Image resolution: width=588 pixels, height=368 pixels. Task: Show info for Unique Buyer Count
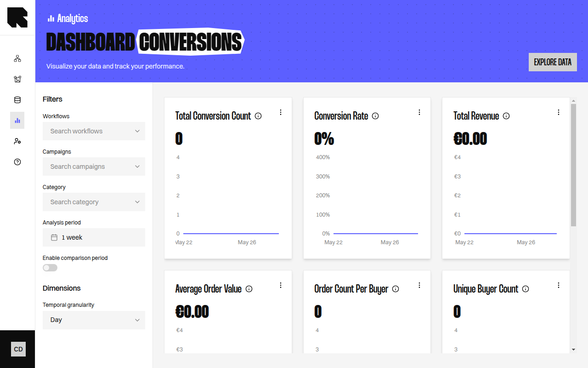[x=526, y=289]
